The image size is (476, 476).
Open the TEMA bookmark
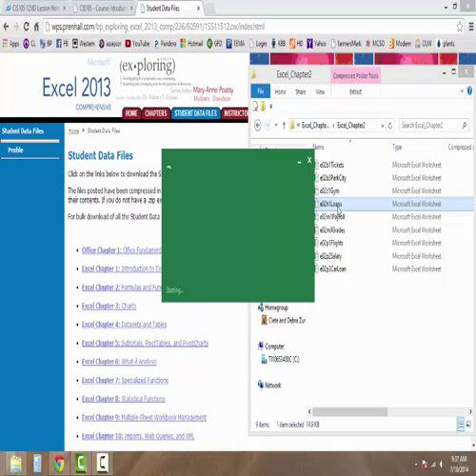235,44
